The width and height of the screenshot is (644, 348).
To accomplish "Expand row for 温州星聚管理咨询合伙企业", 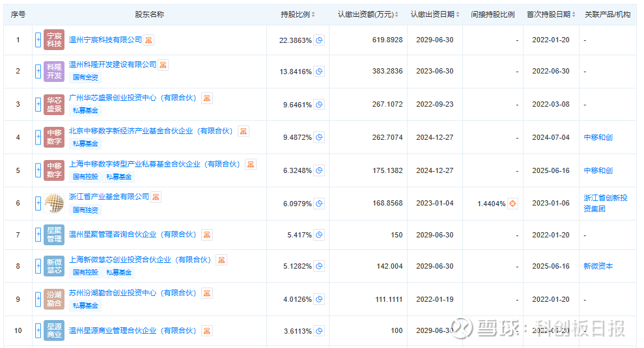I will [x=38, y=235].
